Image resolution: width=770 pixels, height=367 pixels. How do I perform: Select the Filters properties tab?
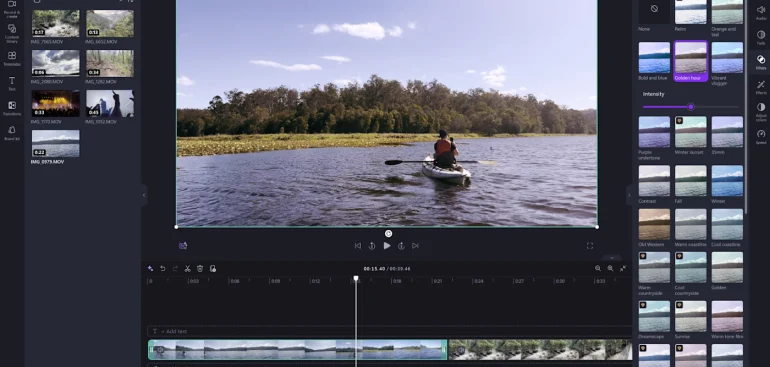[761, 62]
